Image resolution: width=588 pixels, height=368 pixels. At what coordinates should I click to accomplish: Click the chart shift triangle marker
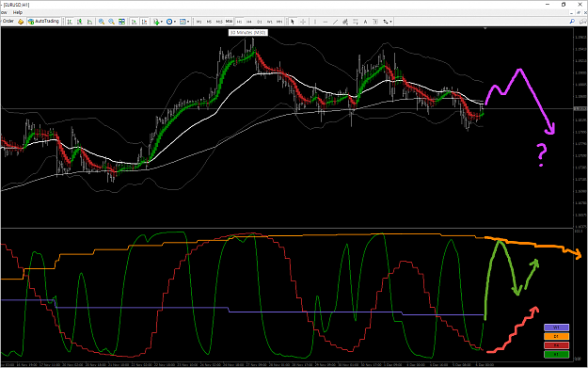485,28
